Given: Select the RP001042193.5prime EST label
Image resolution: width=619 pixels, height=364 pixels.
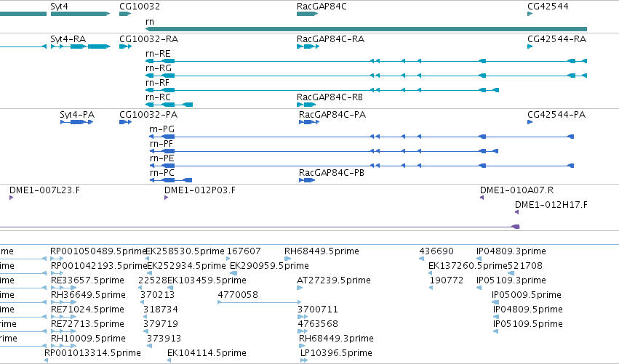Looking at the screenshot, I should pyautogui.click(x=99, y=266).
